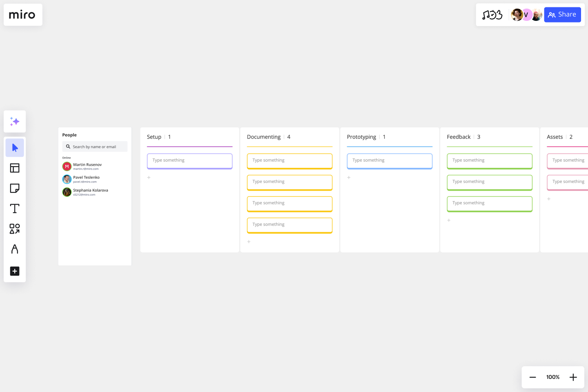Open the templates panel icon

(15, 168)
